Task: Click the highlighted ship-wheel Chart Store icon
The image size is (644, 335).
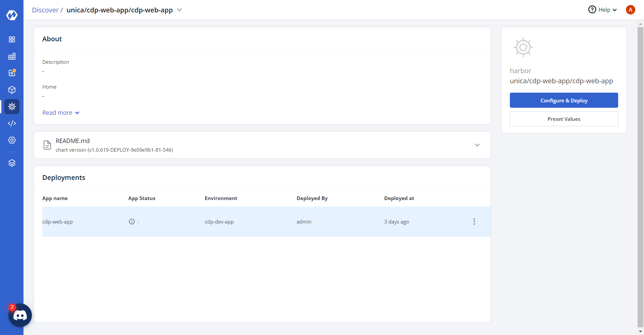Action: [12, 106]
